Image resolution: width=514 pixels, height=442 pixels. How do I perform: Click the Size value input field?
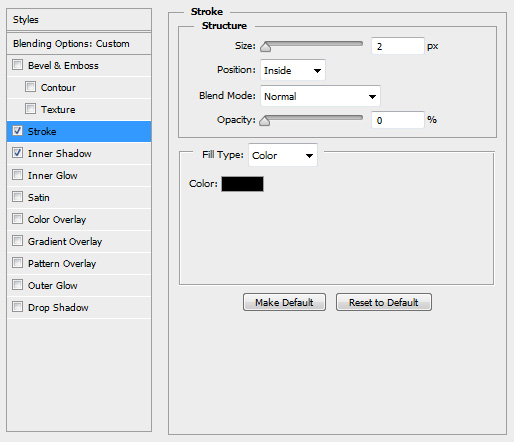pos(398,46)
